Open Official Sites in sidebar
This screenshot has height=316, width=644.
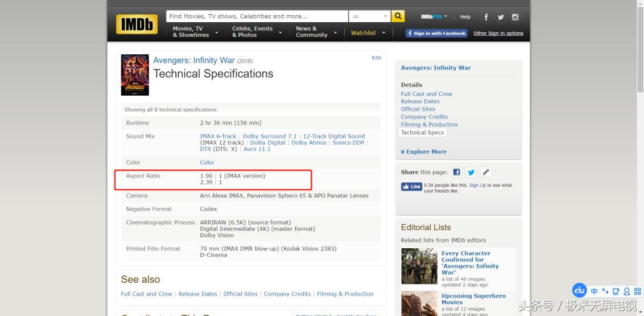point(418,109)
